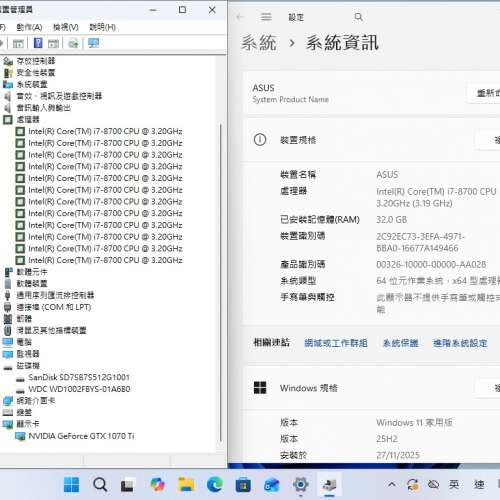
Task: Open the 網域或工作群組 link
Action: 336,343
